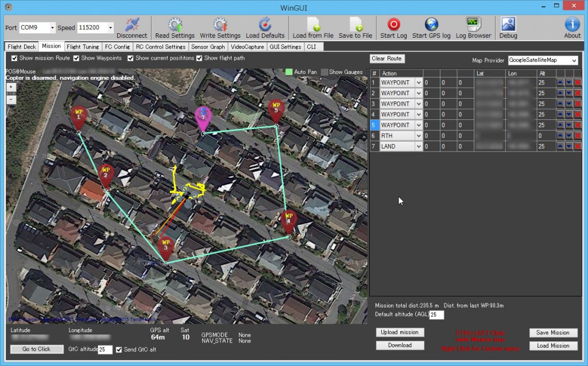Image resolution: width=588 pixels, height=366 pixels.
Task: Expand the Map Provider dropdown
Action: tap(574, 60)
